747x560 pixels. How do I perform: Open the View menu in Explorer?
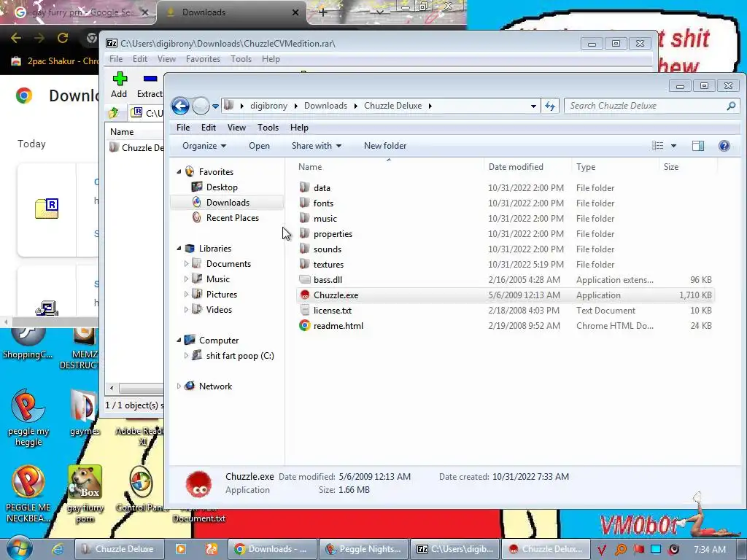tap(236, 128)
